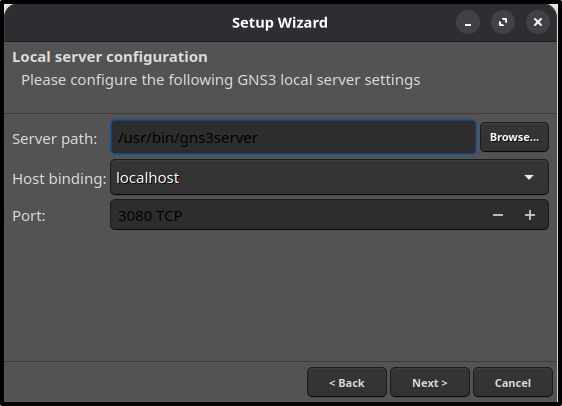Click into the Port value field
The width and height of the screenshot is (562, 406).
(x=297, y=215)
